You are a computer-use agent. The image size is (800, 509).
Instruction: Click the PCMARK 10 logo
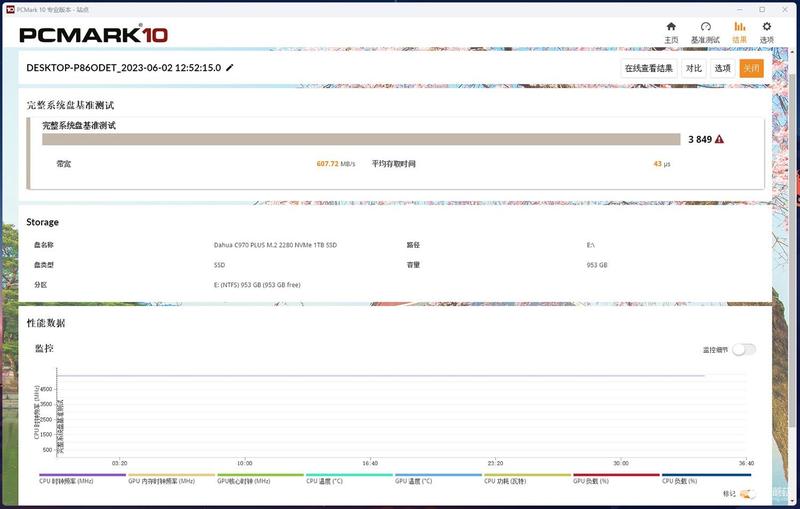(x=93, y=34)
